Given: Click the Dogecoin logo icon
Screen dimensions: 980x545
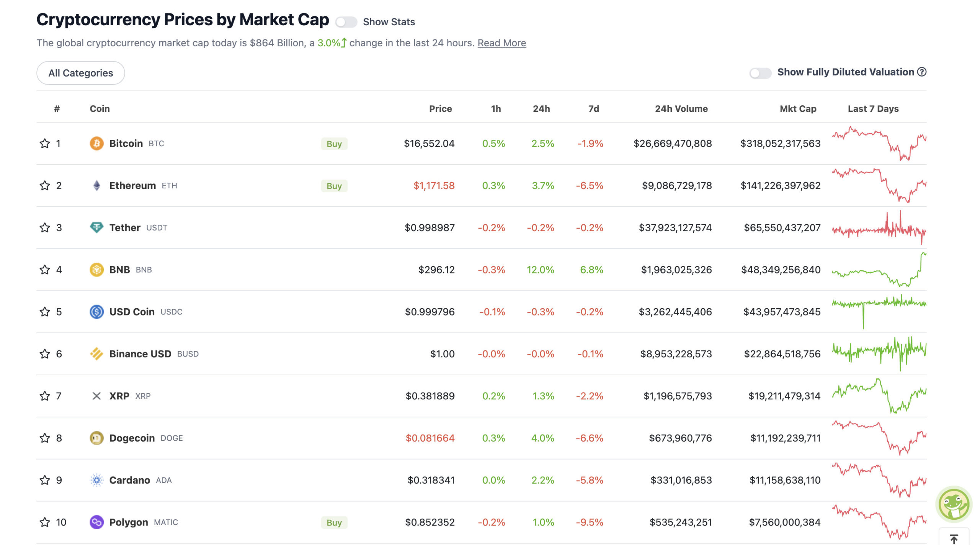Looking at the screenshot, I should coord(96,438).
